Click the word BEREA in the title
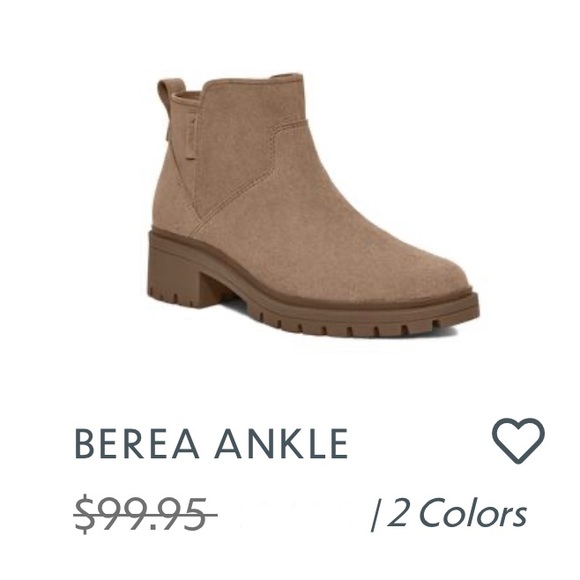 [137, 443]
